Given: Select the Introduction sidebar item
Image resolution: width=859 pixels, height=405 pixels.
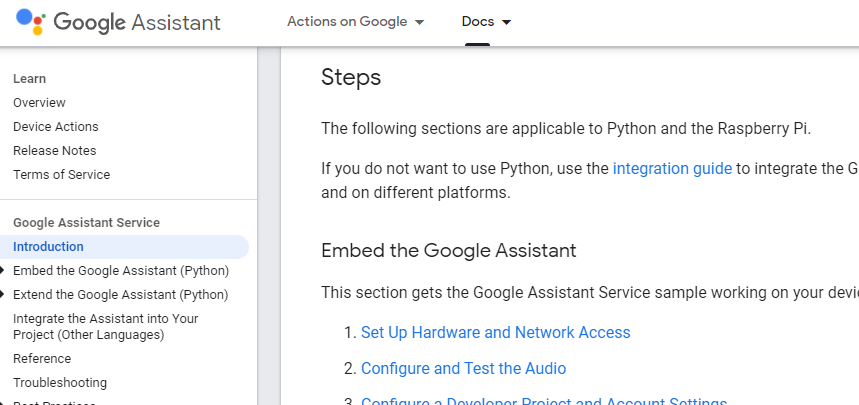Looking at the screenshot, I should coord(124,247).
